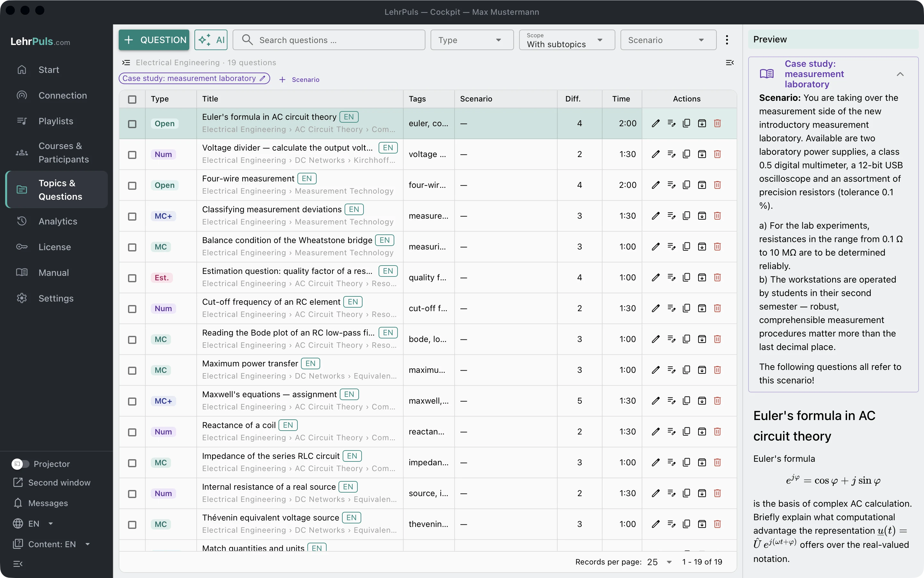Generate questions with the AI button

click(211, 40)
